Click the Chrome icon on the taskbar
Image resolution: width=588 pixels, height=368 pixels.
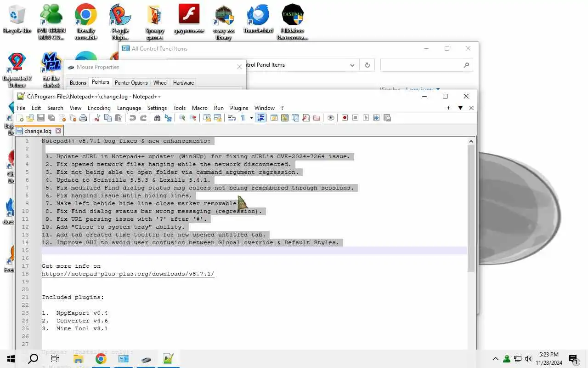point(101,359)
